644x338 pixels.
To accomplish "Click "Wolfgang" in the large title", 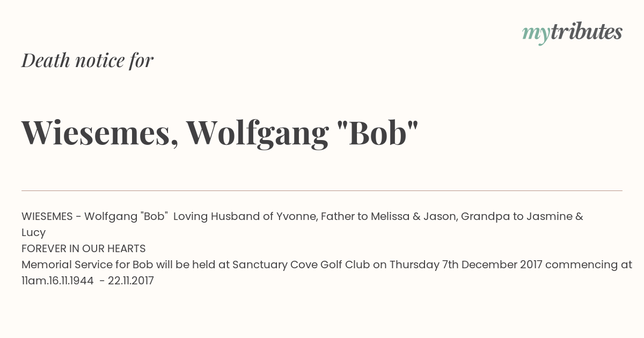I will 257,133.
